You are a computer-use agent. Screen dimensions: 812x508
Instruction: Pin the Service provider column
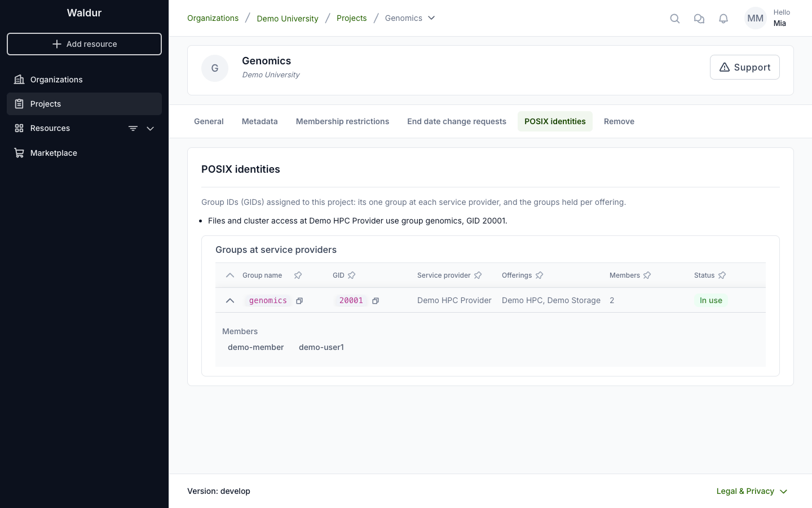click(x=478, y=275)
